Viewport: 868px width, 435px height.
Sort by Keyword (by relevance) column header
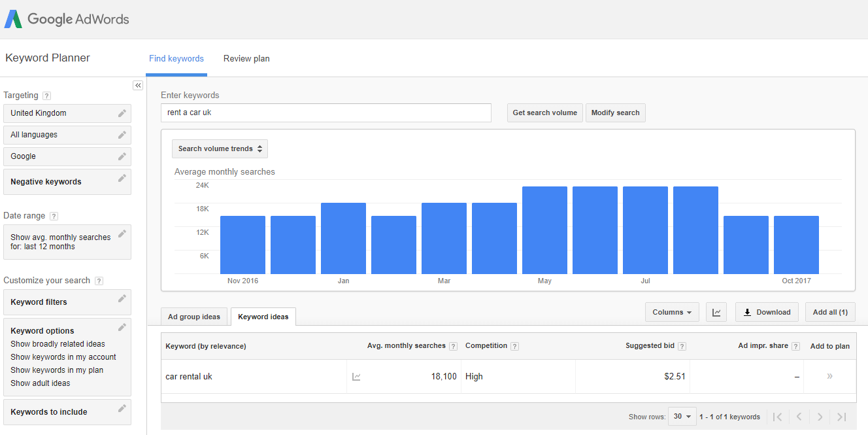pyautogui.click(x=206, y=346)
